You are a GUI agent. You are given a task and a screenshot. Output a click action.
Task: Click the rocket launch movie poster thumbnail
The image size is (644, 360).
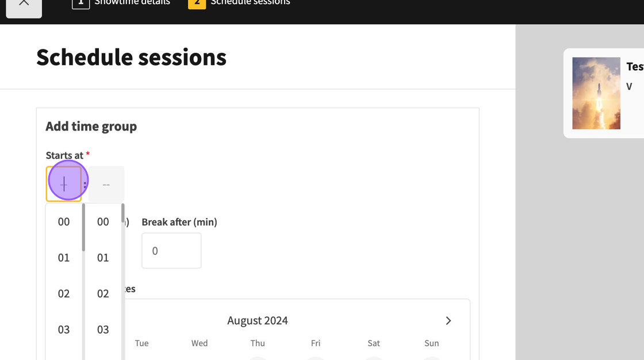(596, 93)
